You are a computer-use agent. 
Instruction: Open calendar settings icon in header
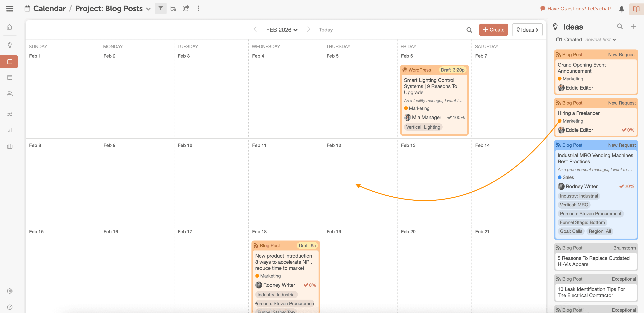pyautogui.click(x=173, y=8)
